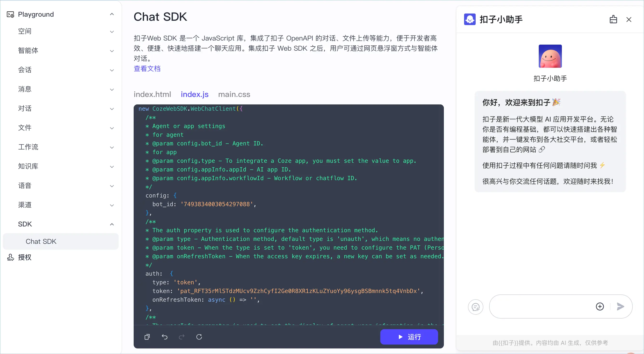This screenshot has height=354, width=644.
Task: Send the chat message with arrow icon
Action: 620,306
